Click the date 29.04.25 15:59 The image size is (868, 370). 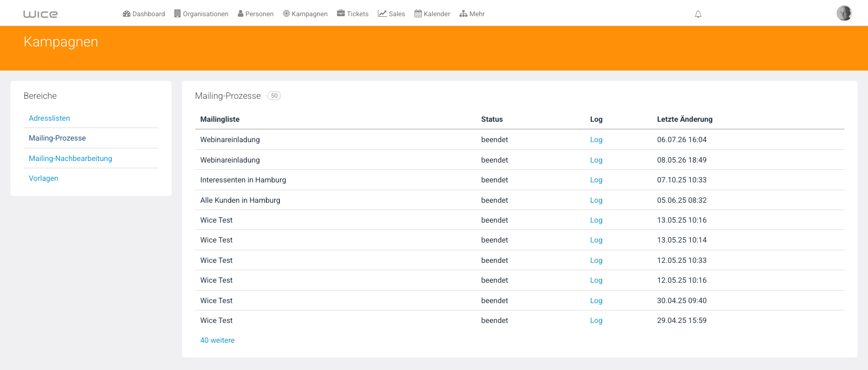coord(682,320)
